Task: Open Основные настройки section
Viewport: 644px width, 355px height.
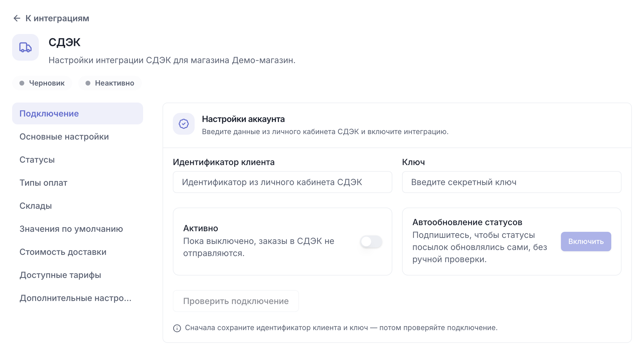Action: [x=78, y=137]
